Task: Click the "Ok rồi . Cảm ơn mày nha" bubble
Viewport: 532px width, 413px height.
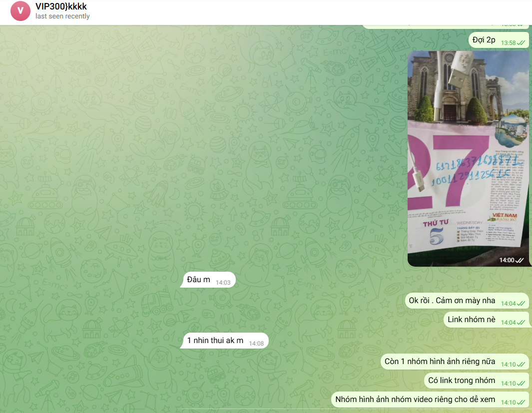Action: (x=452, y=301)
